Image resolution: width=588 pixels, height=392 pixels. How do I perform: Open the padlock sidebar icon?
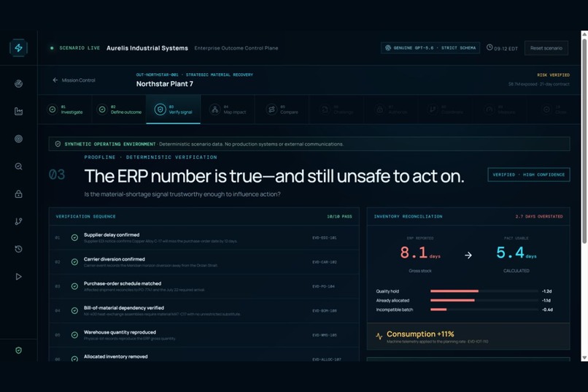(18, 194)
